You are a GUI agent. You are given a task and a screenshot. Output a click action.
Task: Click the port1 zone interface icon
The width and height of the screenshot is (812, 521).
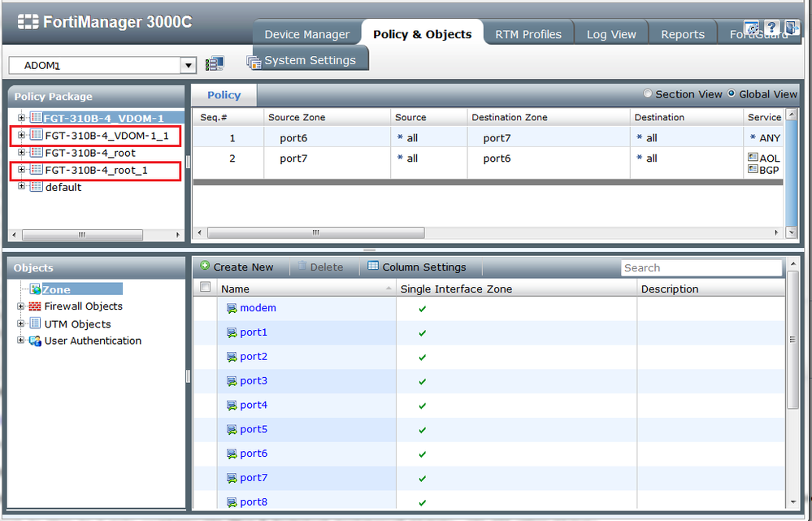tap(232, 332)
